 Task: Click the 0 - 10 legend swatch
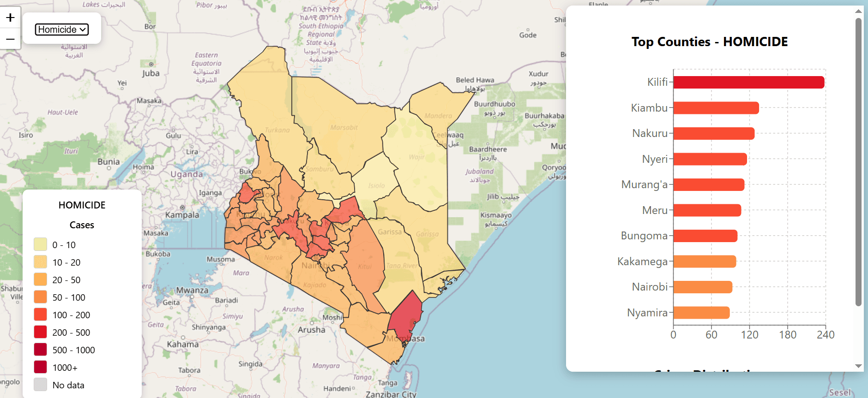[x=41, y=244]
